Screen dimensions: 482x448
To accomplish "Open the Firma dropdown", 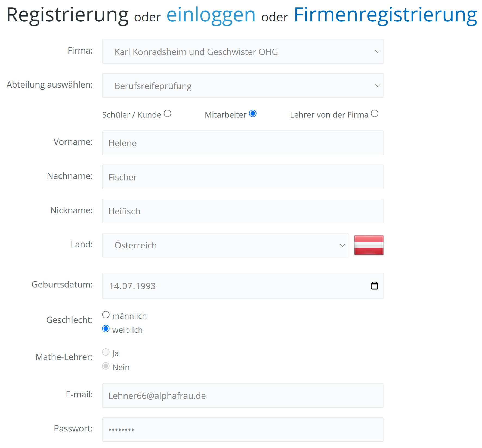I will click(243, 52).
